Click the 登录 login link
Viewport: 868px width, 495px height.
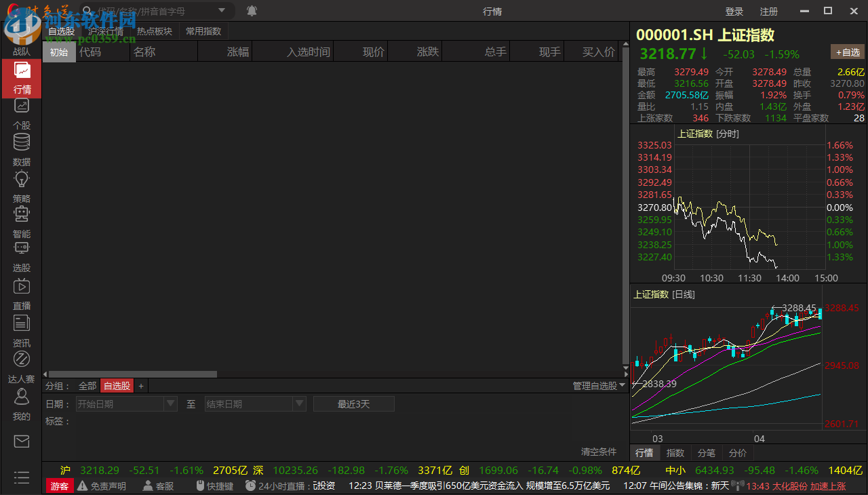click(734, 12)
